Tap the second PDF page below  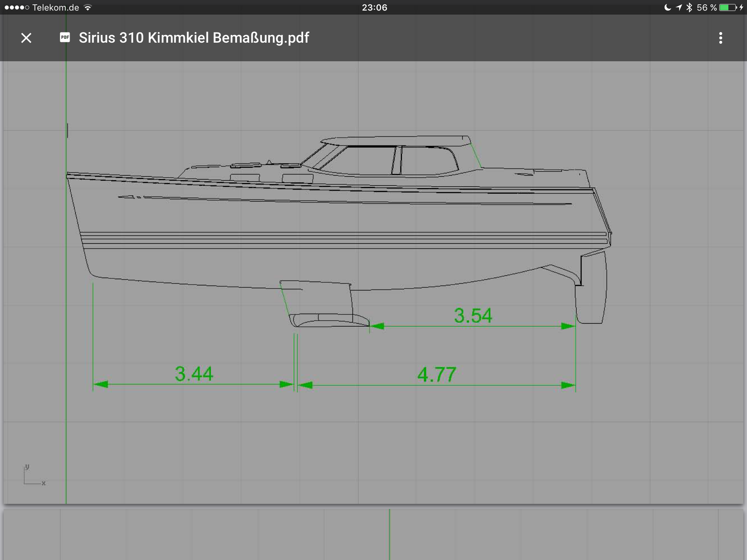point(373,534)
